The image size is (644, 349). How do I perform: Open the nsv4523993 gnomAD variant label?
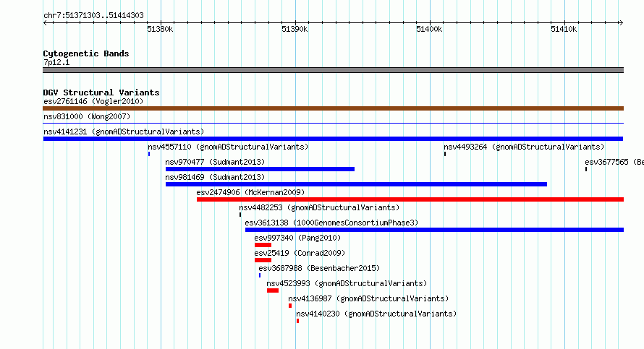click(347, 283)
